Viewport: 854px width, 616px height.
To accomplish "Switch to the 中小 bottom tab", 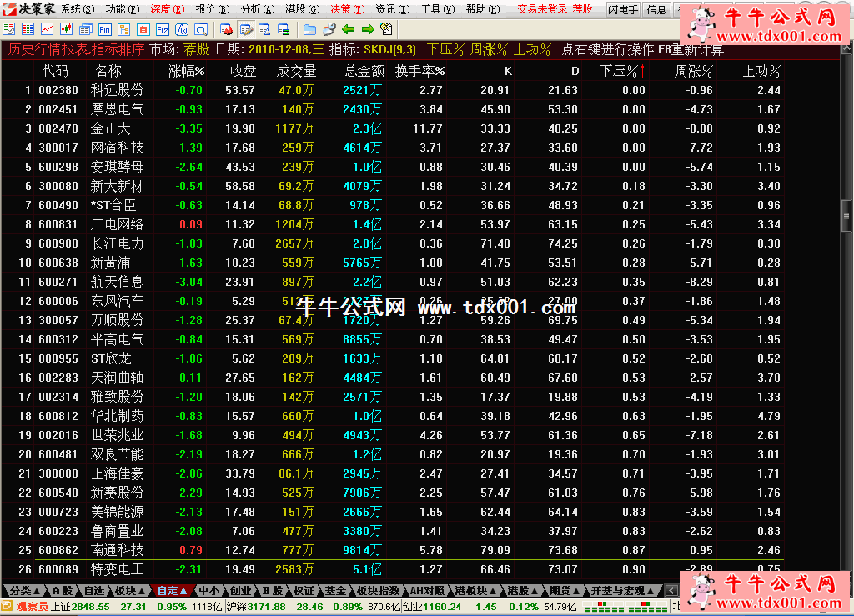I will [x=208, y=591].
